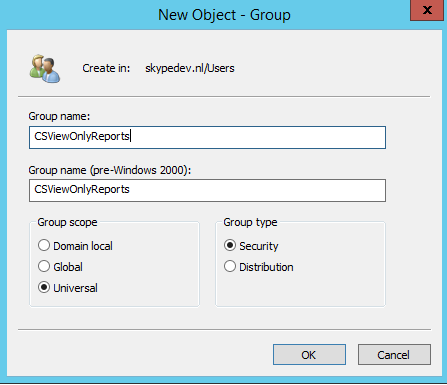Click the 'Group name (pre-Windows 2000):' label
447x385 pixels.
click(110, 170)
